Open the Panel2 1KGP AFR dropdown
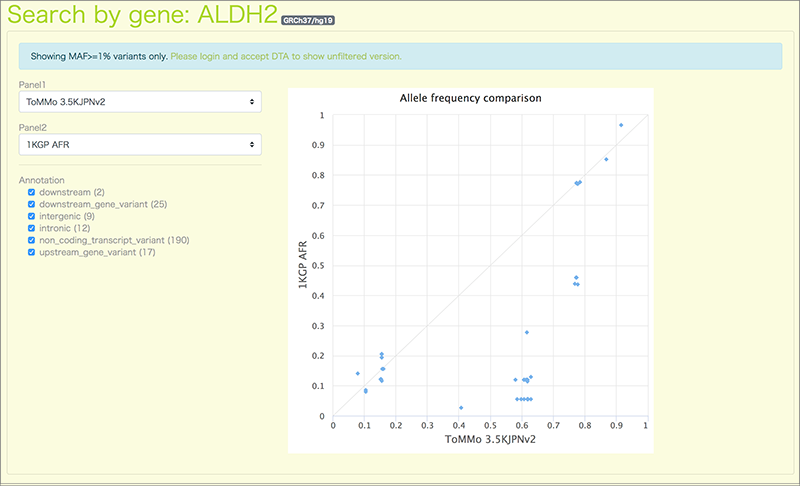The height and width of the screenshot is (486, 800). [140, 146]
